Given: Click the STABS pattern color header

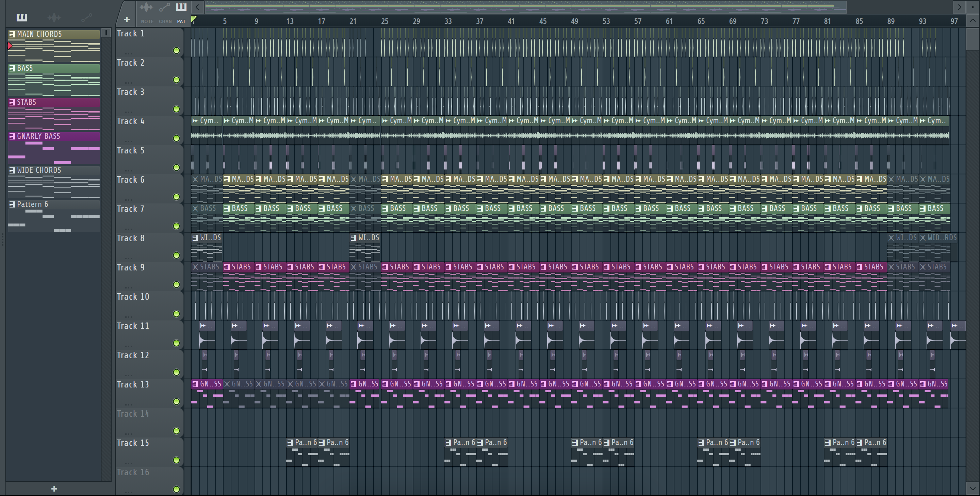Looking at the screenshot, I should 54,102.
